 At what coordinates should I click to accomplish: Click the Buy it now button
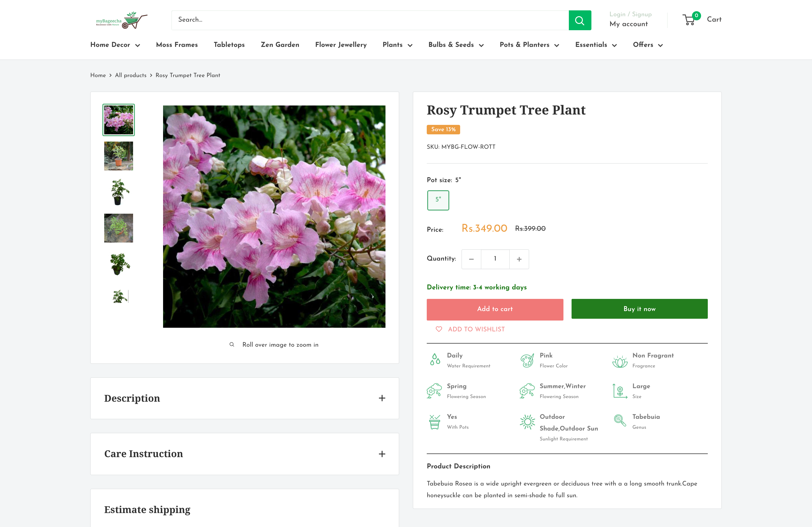pos(639,309)
